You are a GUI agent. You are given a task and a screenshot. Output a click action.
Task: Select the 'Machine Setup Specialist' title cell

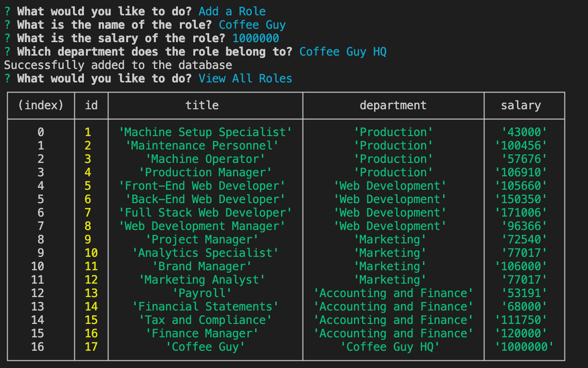pos(205,132)
